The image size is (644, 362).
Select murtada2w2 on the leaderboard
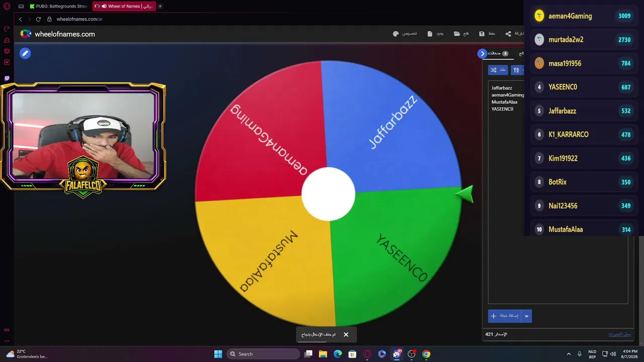pyautogui.click(x=584, y=40)
